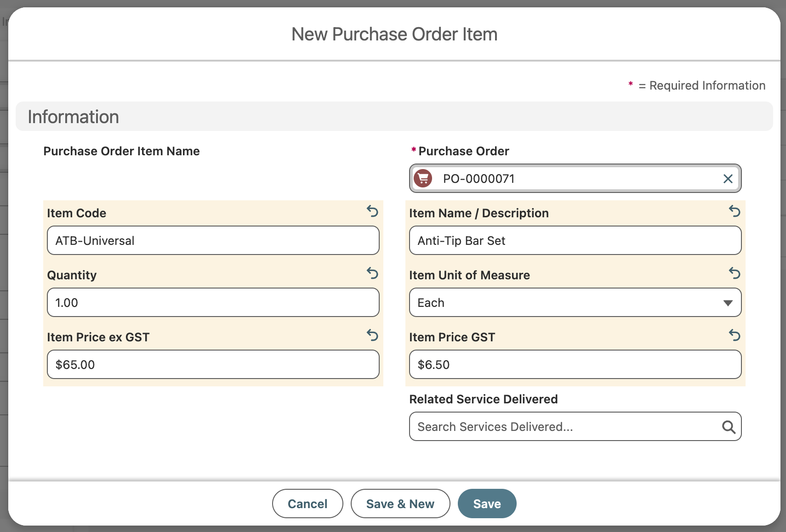Viewport: 786px width, 532px height.
Task: Click into the Quantity text box
Action: tap(213, 303)
